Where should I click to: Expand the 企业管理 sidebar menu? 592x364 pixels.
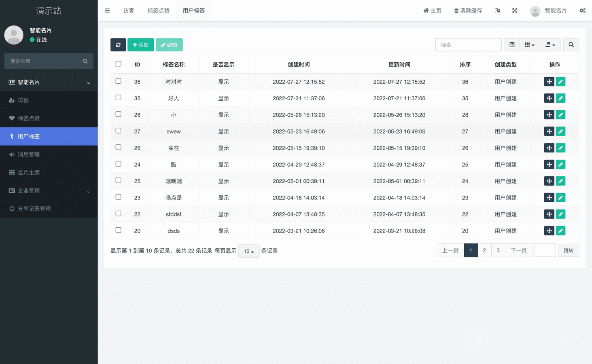[x=49, y=191]
